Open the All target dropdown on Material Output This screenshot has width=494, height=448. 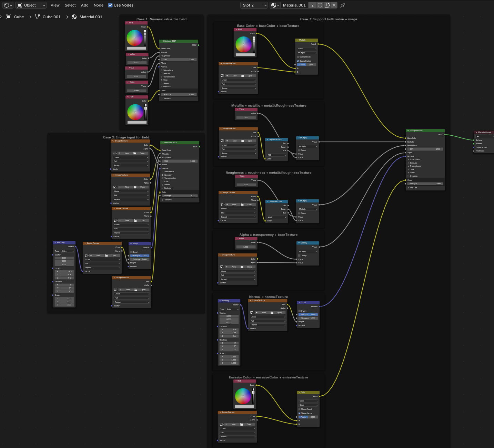pyautogui.click(x=484, y=136)
